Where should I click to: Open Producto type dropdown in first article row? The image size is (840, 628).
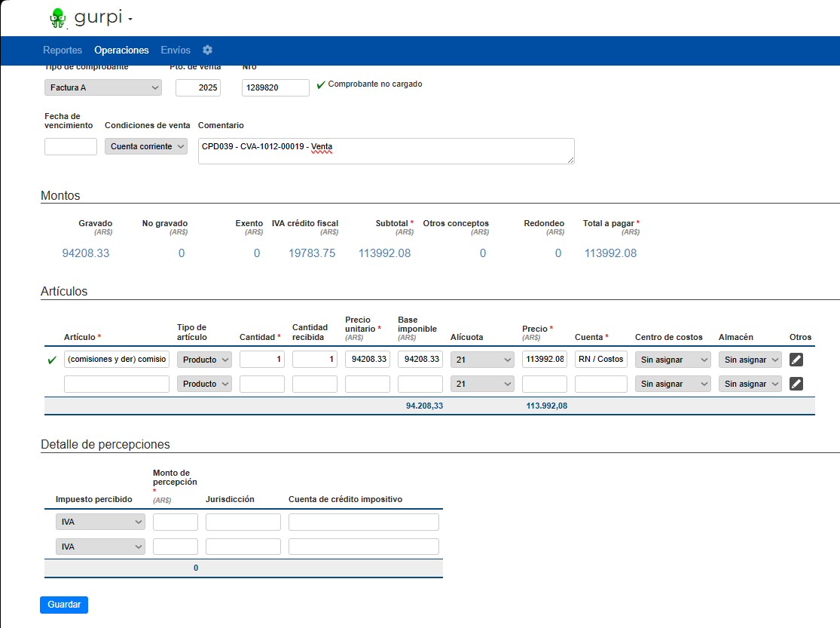[204, 360]
